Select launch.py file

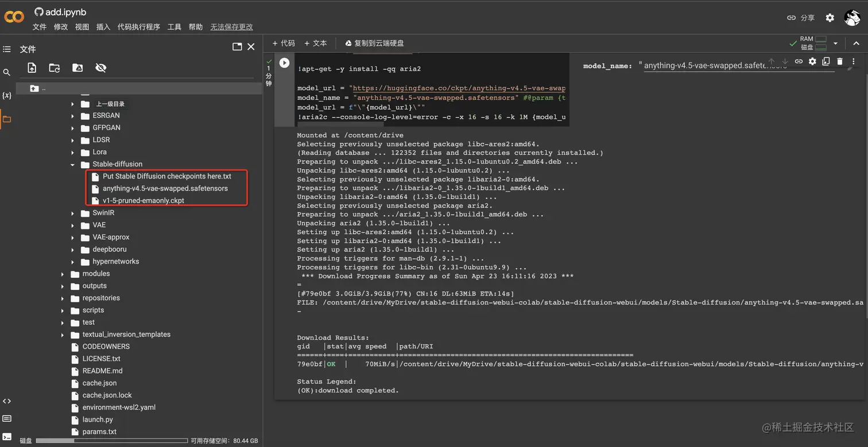98,419
